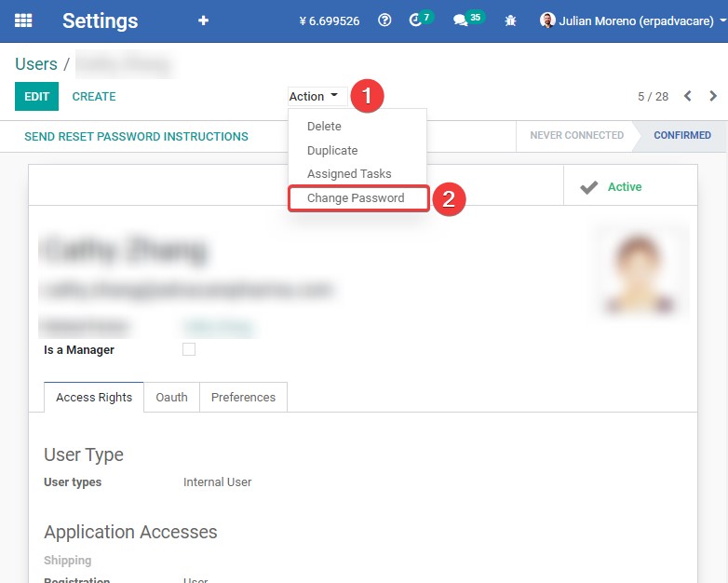Viewport: 728px width, 583px height.
Task: Click the Shipping section label
Action: tap(68, 561)
